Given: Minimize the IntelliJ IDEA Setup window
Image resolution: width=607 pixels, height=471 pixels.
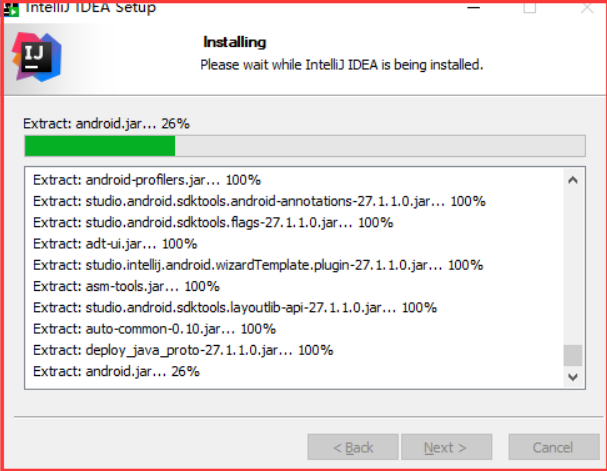Looking at the screenshot, I should click(x=473, y=7).
